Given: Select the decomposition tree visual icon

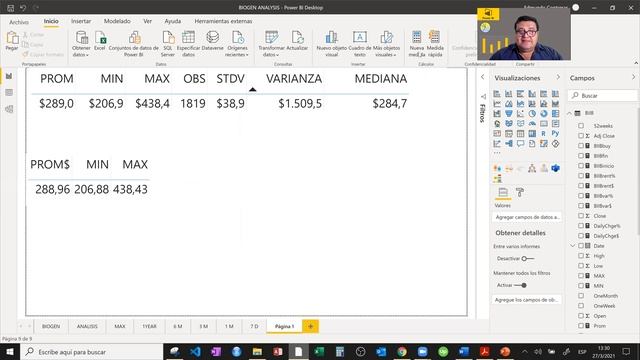Looking at the screenshot, I should 509,144.
